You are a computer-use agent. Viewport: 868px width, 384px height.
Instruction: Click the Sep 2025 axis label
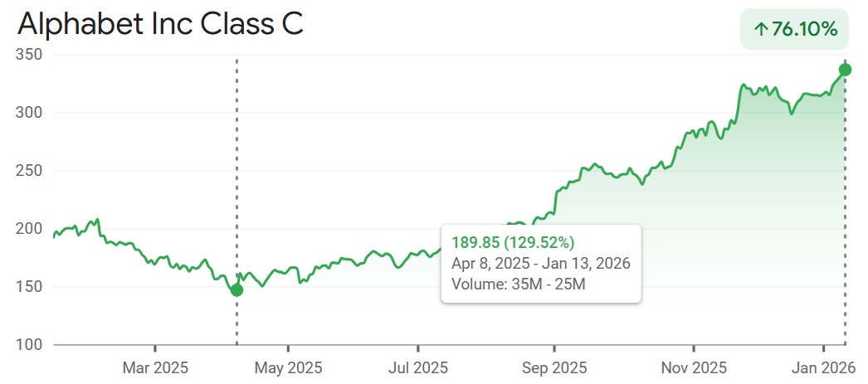[553, 367]
